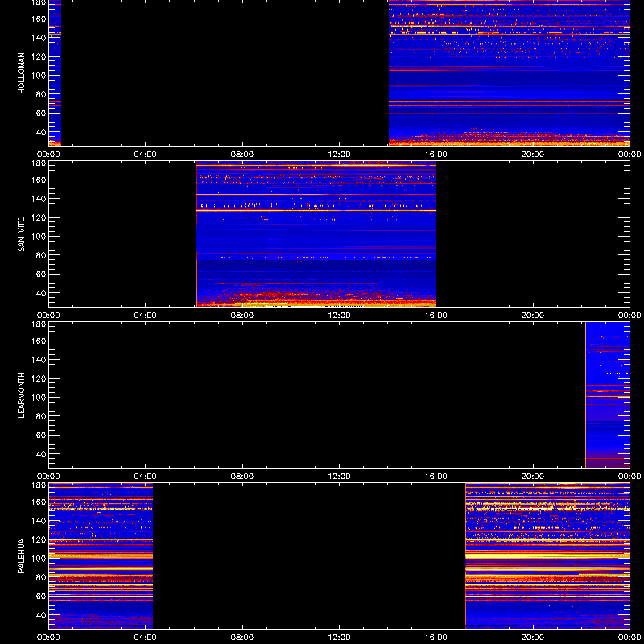The width and height of the screenshot is (644, 644).
Task: Pick 12:00 time label below San Vito panel
Action: [339, 316]
